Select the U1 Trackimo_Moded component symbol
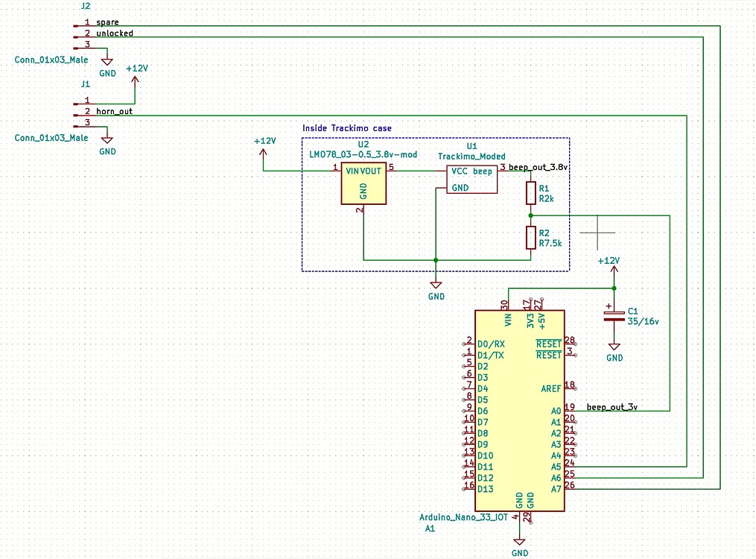The height and width of the screenshot is (559, 756). 471,179
